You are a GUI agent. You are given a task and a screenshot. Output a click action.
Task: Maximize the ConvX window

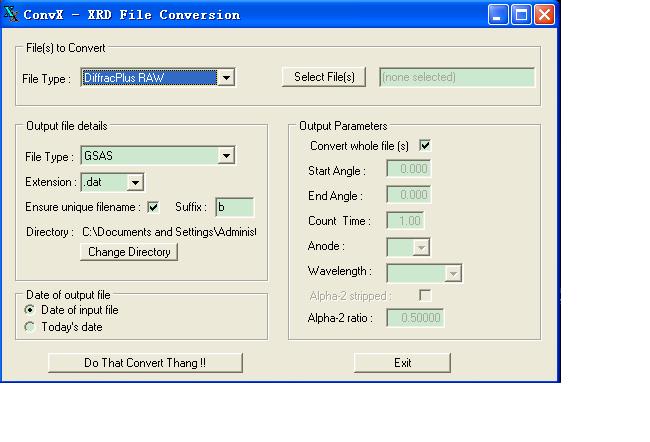(x=521, y=15)
